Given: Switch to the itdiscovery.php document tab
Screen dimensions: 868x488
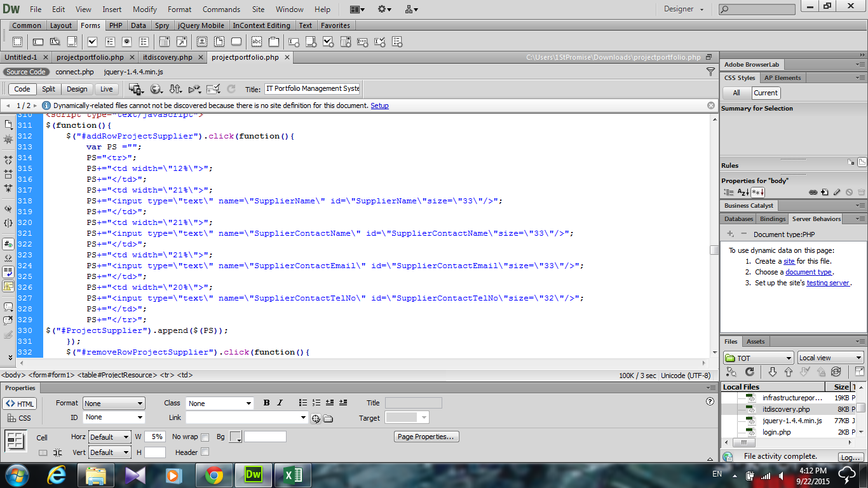Looking at the screenshot, I should pyautogui.click(x=168, y=57).
